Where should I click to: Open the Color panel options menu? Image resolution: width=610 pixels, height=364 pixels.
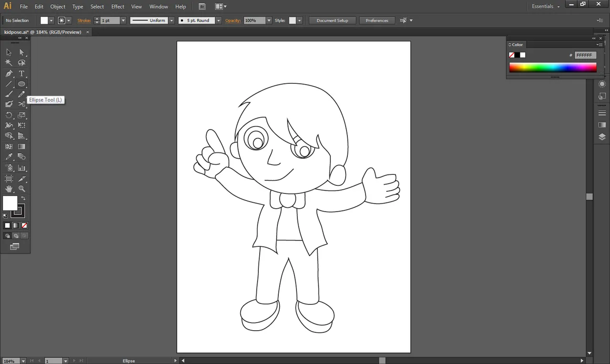pyautogui.click(x=600, y=45)
